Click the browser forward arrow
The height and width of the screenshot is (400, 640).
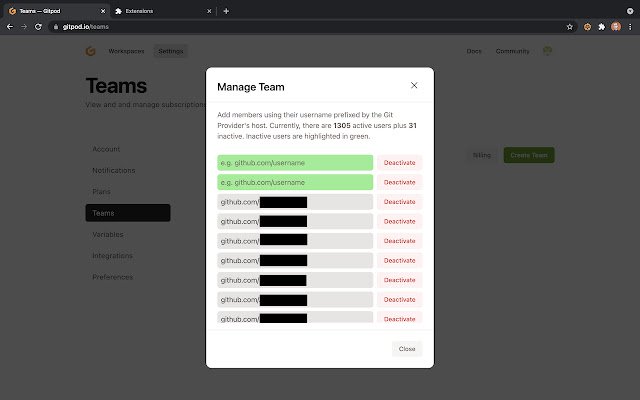24,27
